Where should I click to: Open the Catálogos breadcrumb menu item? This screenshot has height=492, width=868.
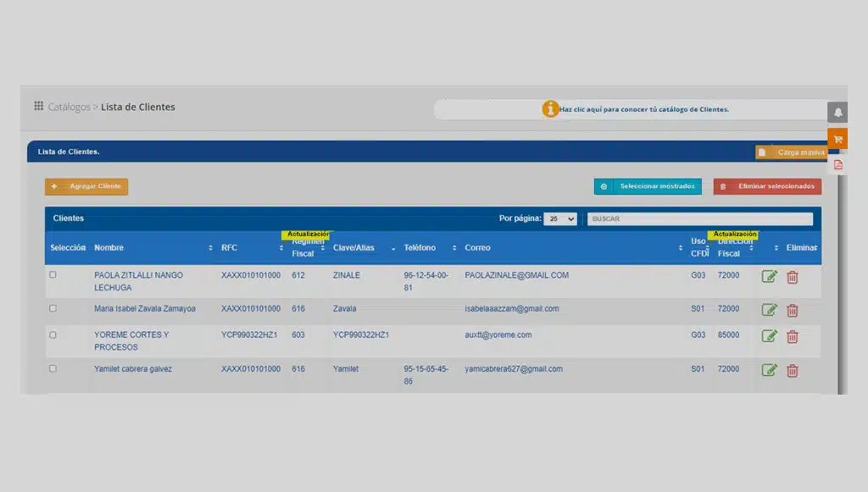[x=71, y=107]
